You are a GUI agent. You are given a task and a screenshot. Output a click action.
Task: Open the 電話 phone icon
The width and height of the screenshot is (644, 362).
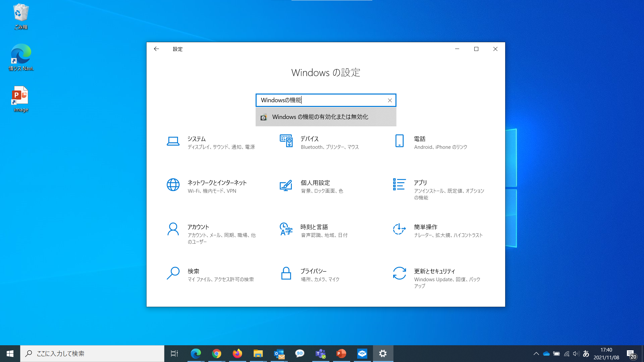coord(399,141)
